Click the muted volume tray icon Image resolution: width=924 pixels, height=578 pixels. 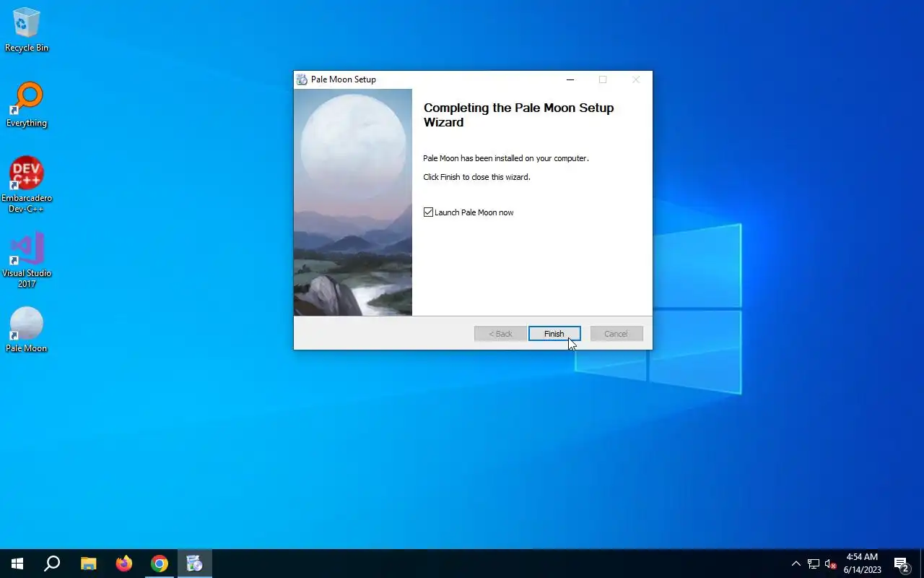tap(831, 564)
